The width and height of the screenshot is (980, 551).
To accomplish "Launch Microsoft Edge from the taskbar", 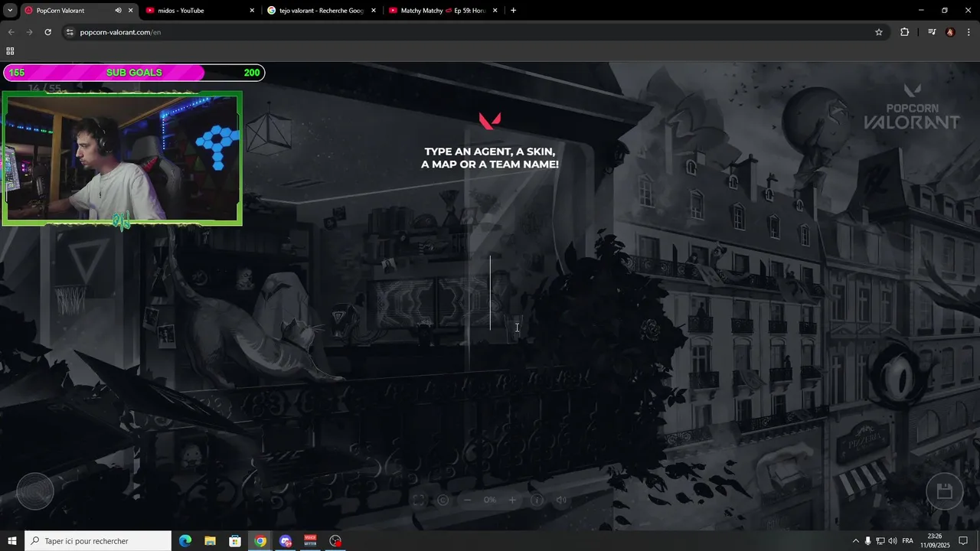I will coord(185,541).
